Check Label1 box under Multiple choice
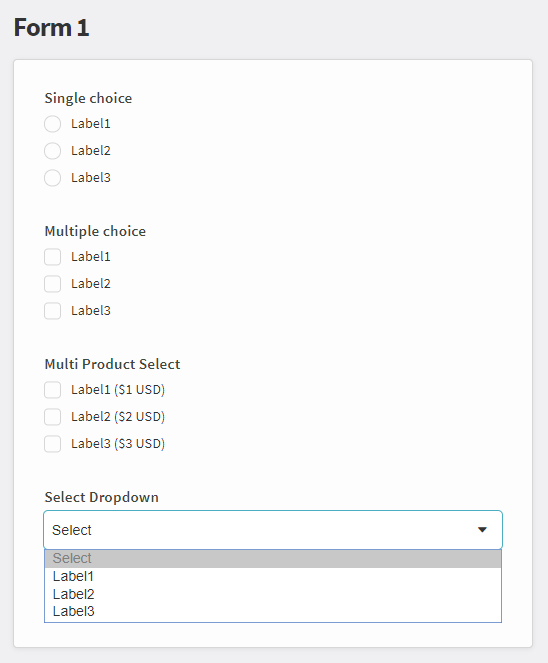 (x=52, y=257)
